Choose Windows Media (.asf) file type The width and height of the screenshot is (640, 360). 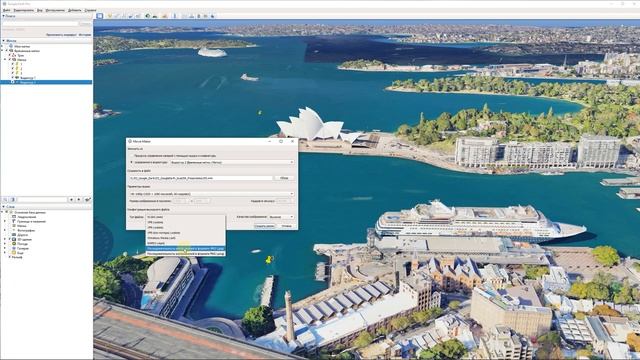185,238
